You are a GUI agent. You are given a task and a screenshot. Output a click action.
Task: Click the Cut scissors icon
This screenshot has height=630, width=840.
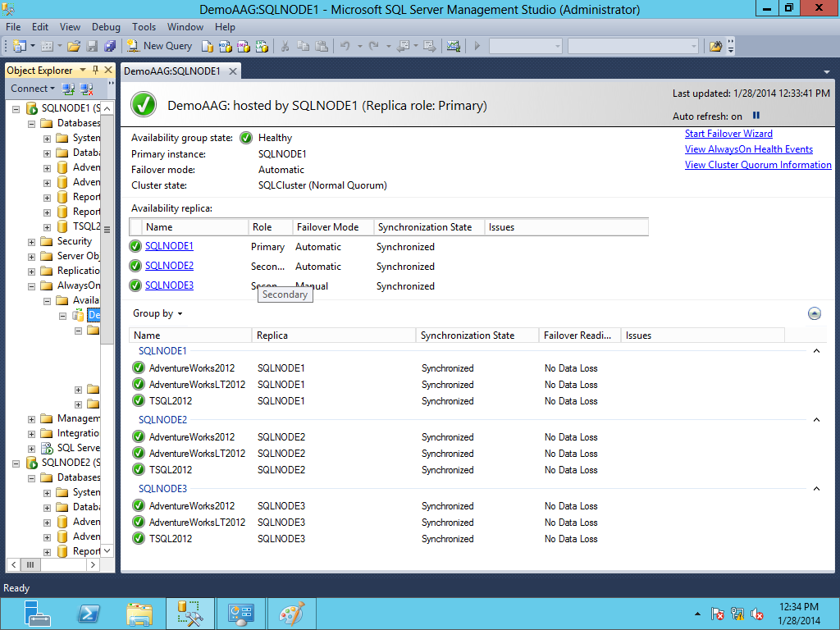(x=285, y=46)
